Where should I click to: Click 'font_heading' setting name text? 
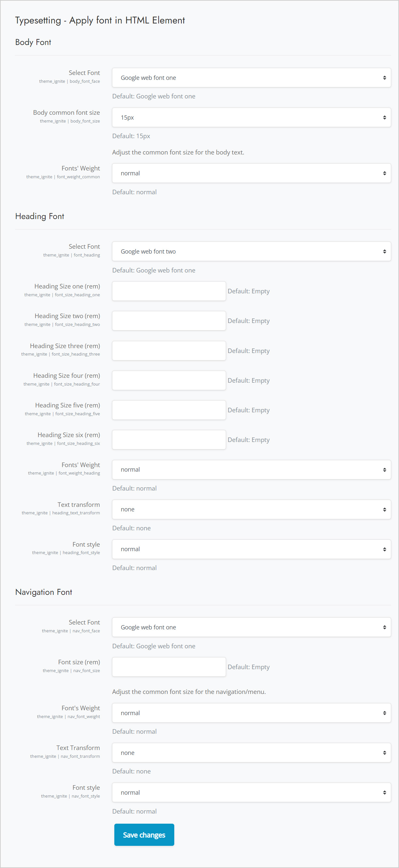click(x=87, y=255)
